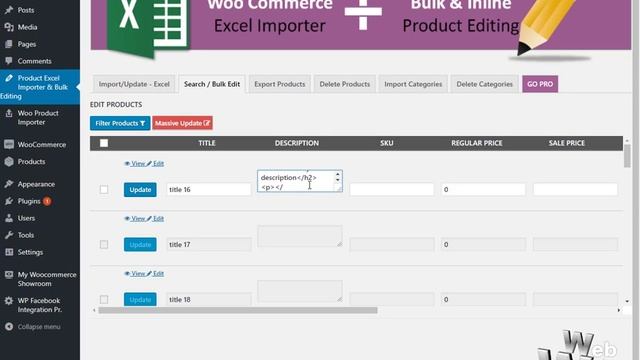Image resolution: width=640 pixels, height=360 pixels.
Task: Click the horizontal scrollbar's right arrow
Action: point(619,311)
